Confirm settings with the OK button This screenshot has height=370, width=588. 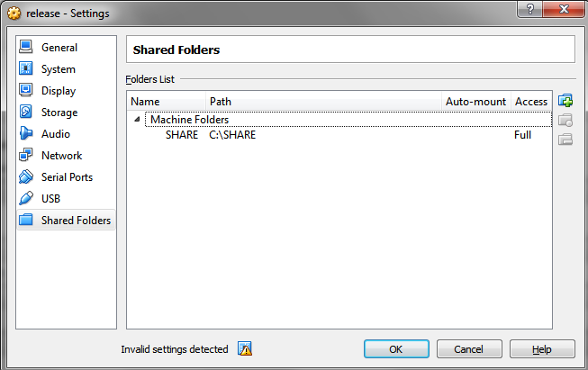(x=396, y=349)
